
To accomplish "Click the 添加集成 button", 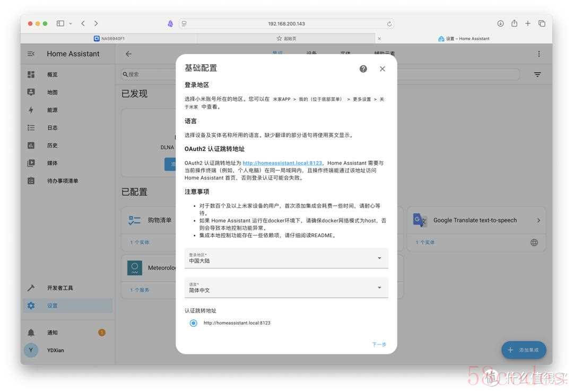I will (524, 350).
